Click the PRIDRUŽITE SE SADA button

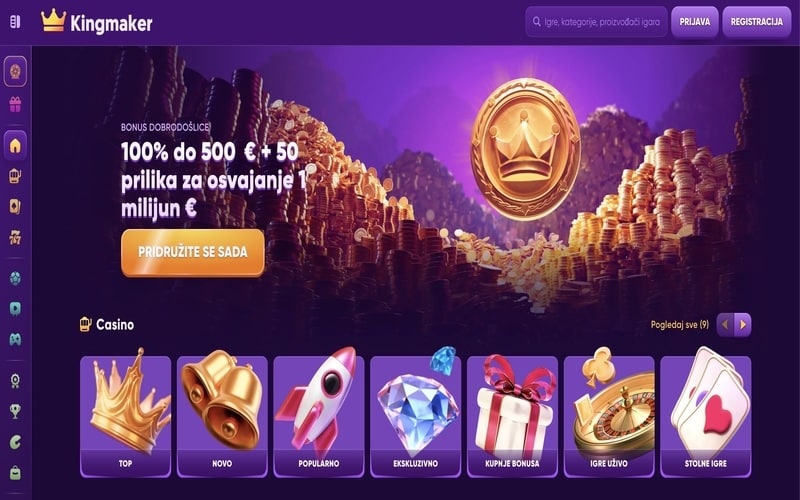pyautogui.click(x=193, y=252)
